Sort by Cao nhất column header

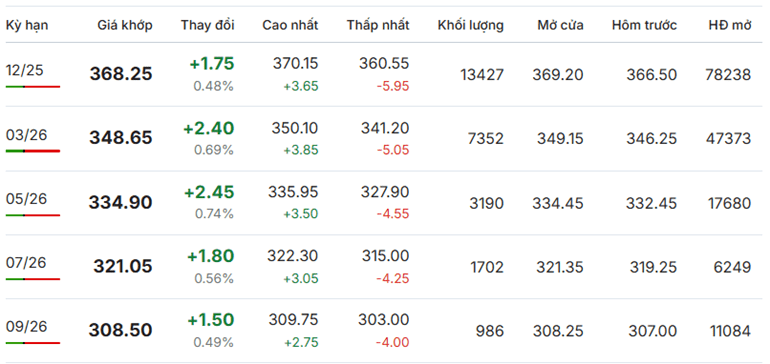pyautogui.click(x=290, y=26)
